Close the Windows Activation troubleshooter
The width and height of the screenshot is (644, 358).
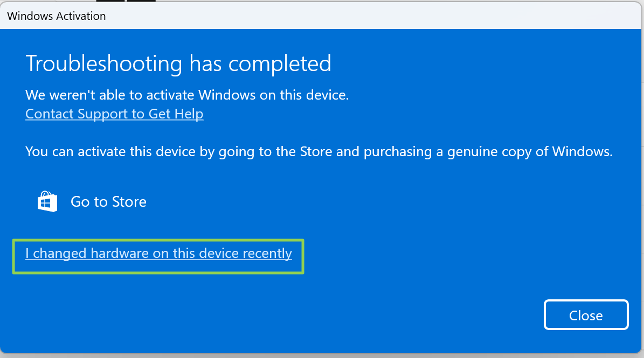click(586, 315)
